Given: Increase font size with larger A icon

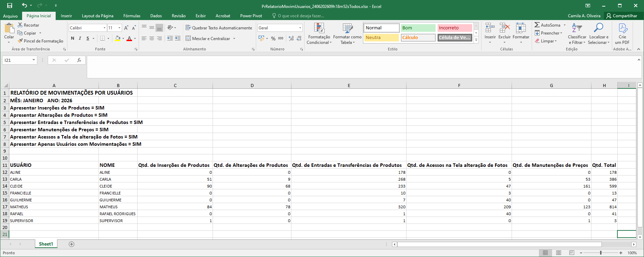Looking at the screenshot, I should (x=126, y=28).
